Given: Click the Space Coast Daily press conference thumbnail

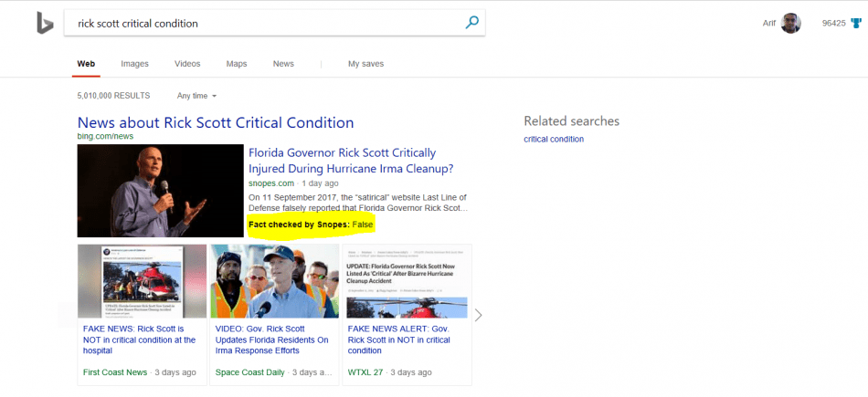Looking at the screenshot, I should click(x=274, y=281).
